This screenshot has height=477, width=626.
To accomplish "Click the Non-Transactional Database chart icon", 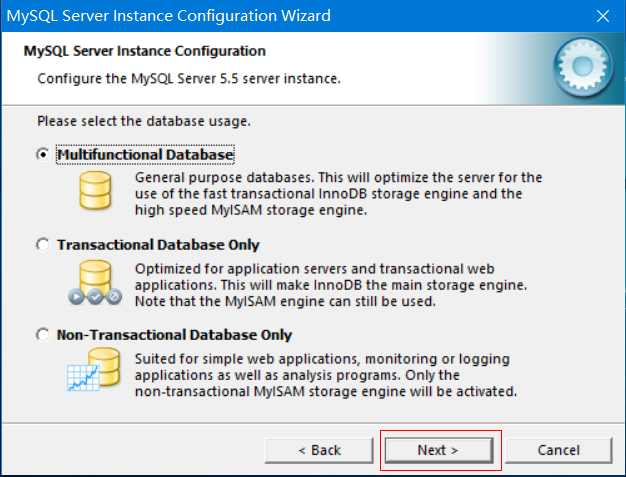I will coord(94,369).
